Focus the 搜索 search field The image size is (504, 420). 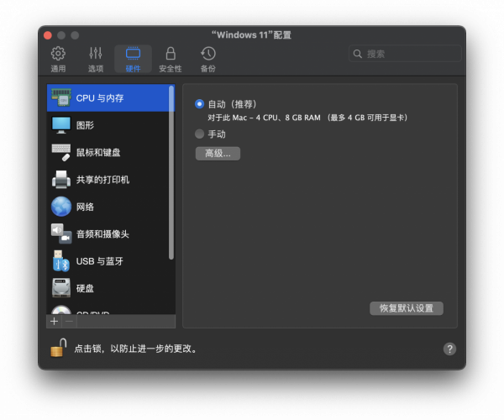(x=405, y=54)
